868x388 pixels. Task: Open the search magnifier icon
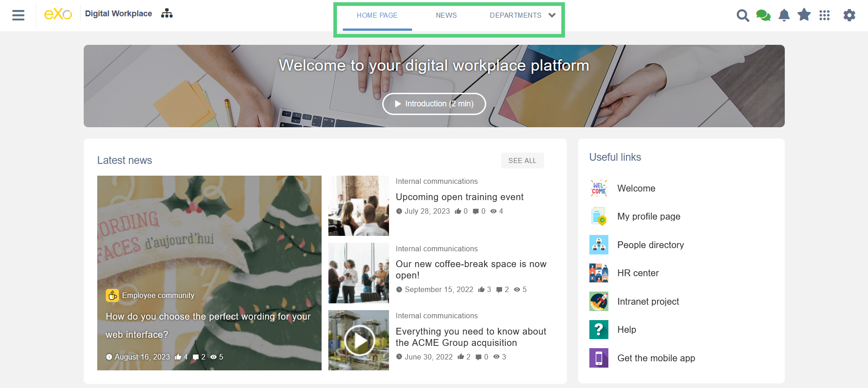[743, 15]
